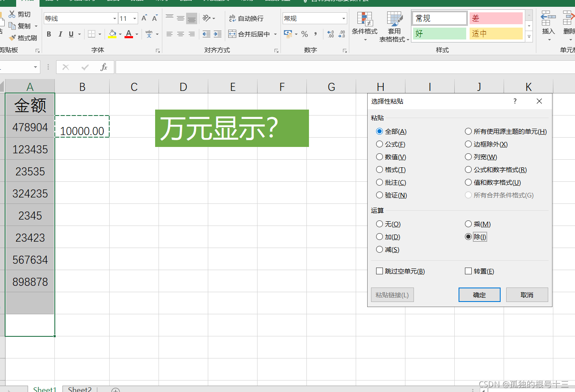Open the Name Box dropdown arrow
This screenshot has height=392, width=575.
(35, 67)
